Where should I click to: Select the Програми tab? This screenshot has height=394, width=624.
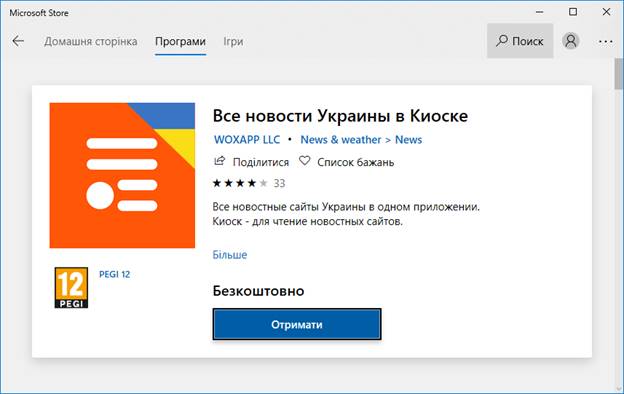[180, 41]
